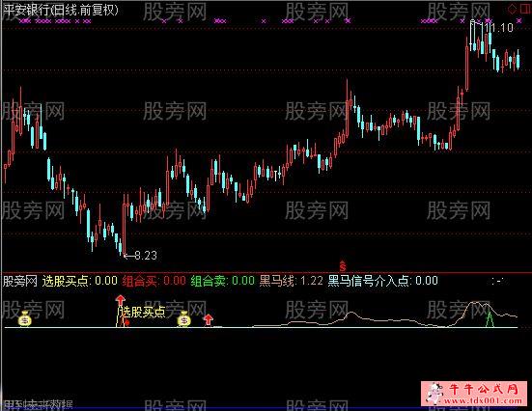Image resolution: width=532 pixels, height=411 pixels.
Task: Click the 8.23 low price label
Action: [146, 256]
